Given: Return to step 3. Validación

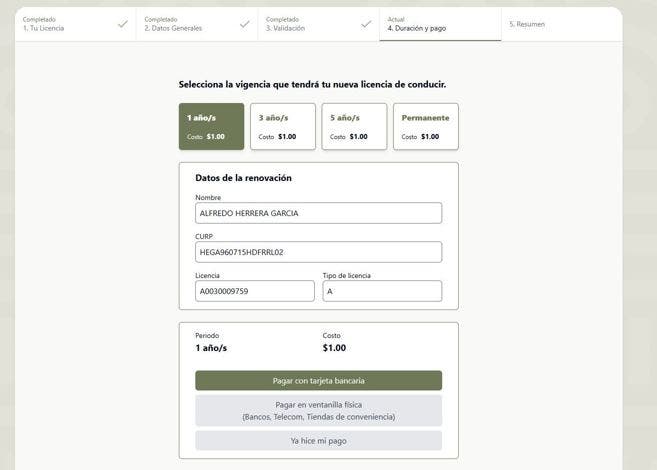Looking at the screenshot, I should [x=300, y=24].
